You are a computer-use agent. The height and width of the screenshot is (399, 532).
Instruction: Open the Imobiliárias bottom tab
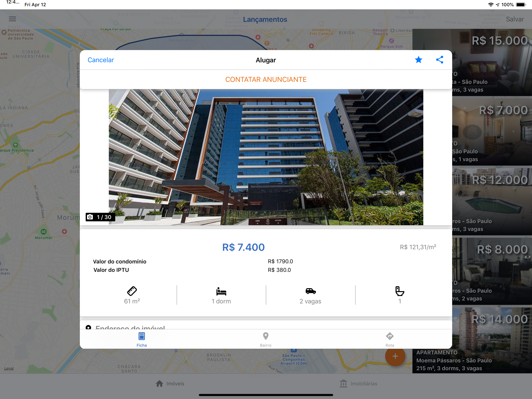pos(358,384)
